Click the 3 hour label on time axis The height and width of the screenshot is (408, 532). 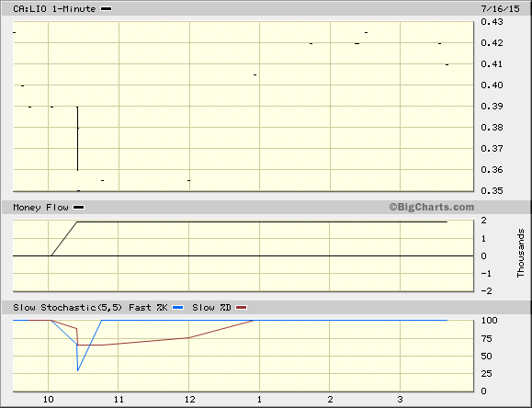click(x=401, y=399)
